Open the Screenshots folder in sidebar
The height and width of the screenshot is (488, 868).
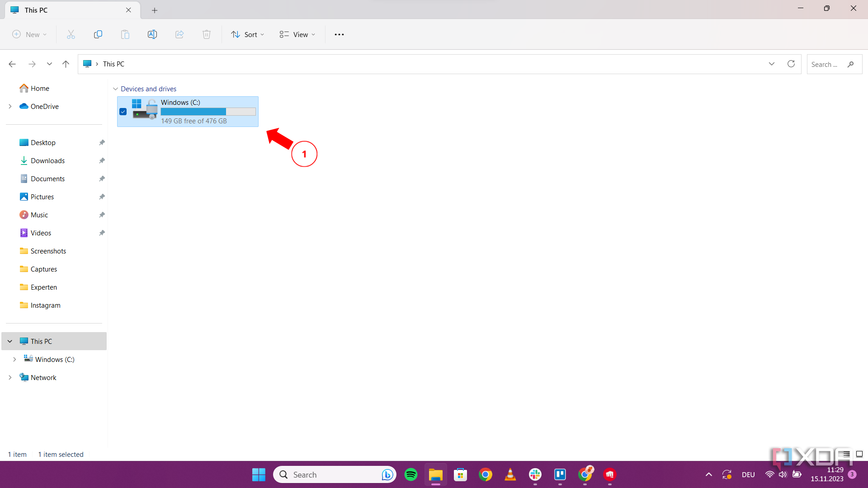(x=48, y=251)
